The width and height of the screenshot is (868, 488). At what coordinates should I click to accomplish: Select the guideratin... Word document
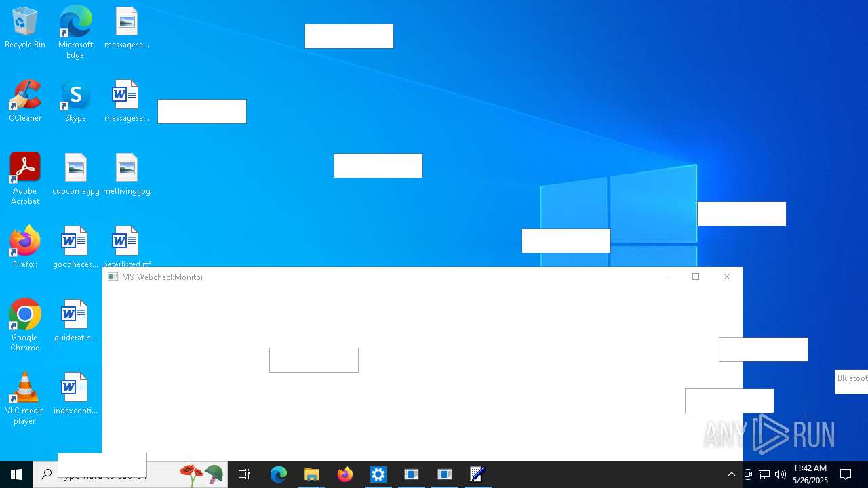(75, 321)
